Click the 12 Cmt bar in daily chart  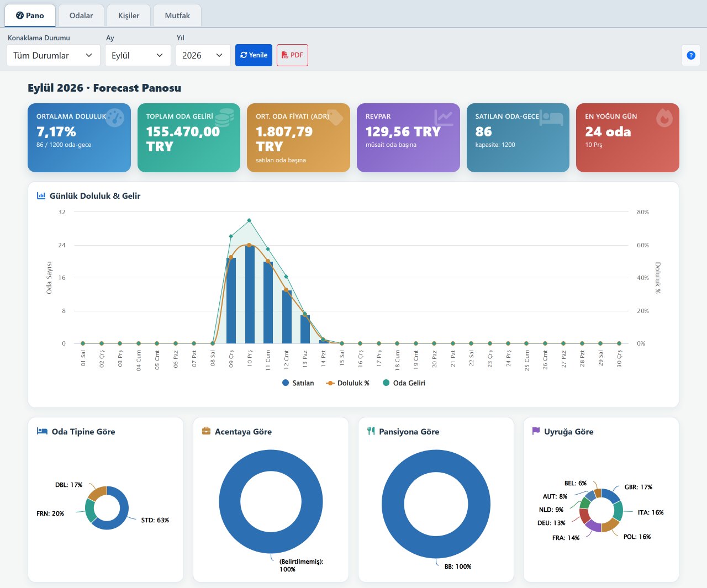point(287,317)
